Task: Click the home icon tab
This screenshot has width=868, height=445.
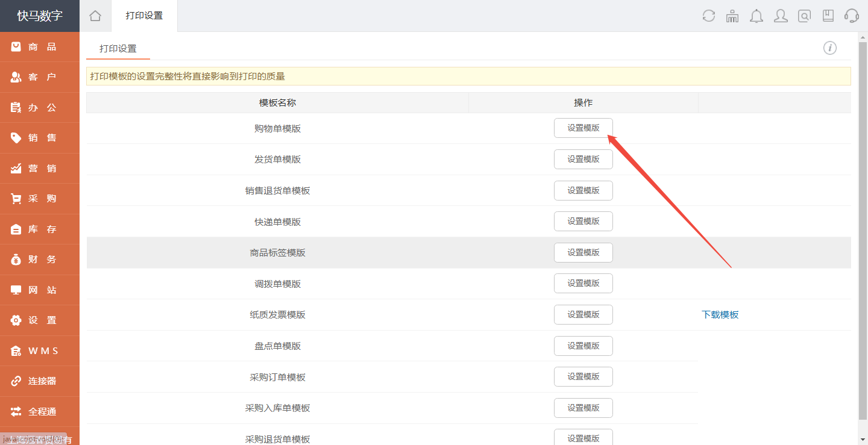Action: click(x=95, y=16)
